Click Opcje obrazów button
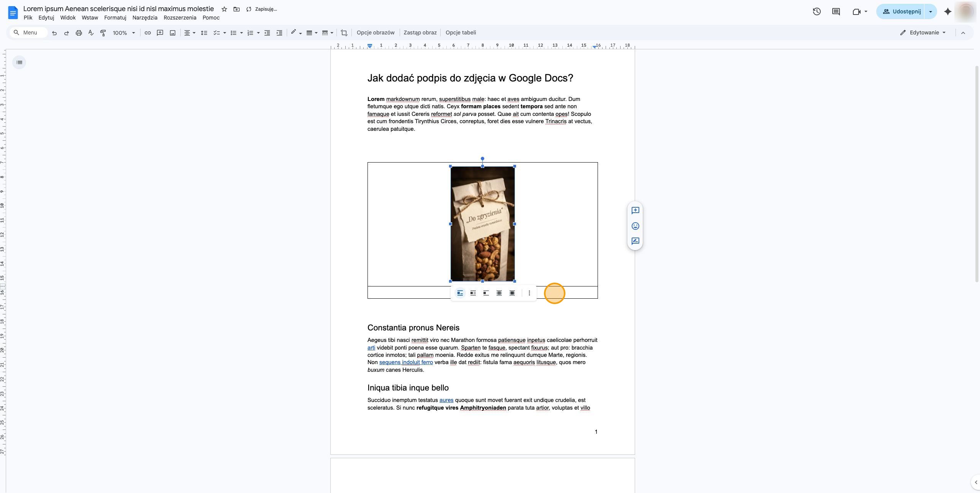 click(376, 33)
